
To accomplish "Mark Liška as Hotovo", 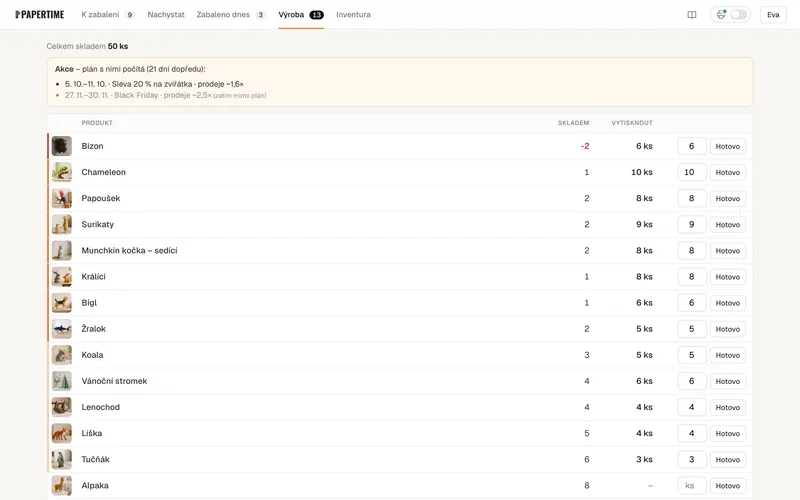I will click(x=728, y=433).
